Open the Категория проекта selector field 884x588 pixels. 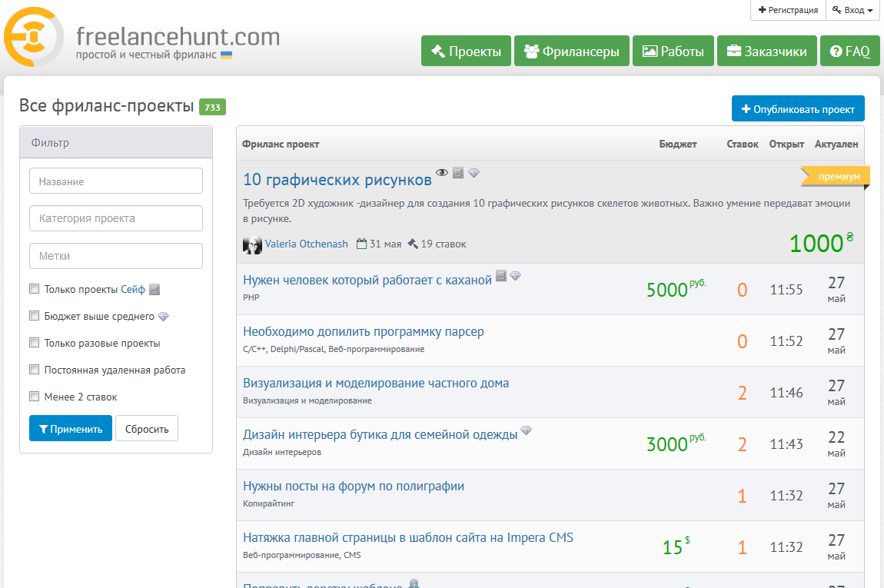pos(116,218)
